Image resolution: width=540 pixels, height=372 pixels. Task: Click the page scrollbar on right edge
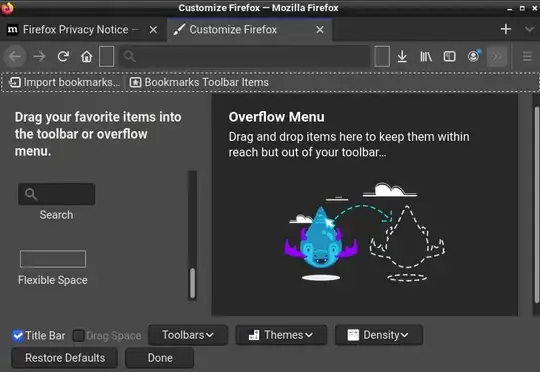click(x=537, y=205)
